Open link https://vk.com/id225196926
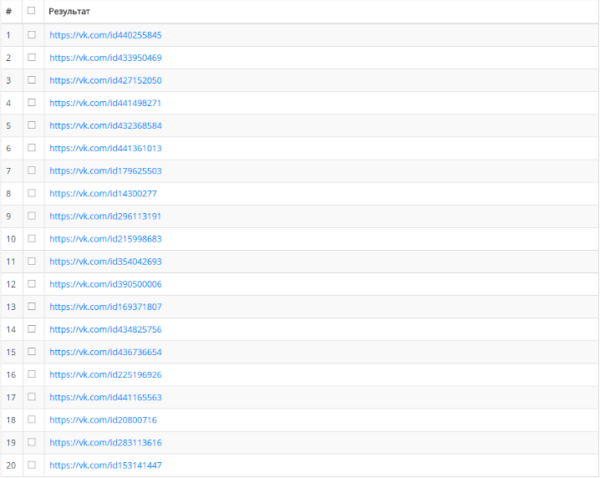This screenshot has width=600, height=478. pyautogui.click(x=106, y=374)
